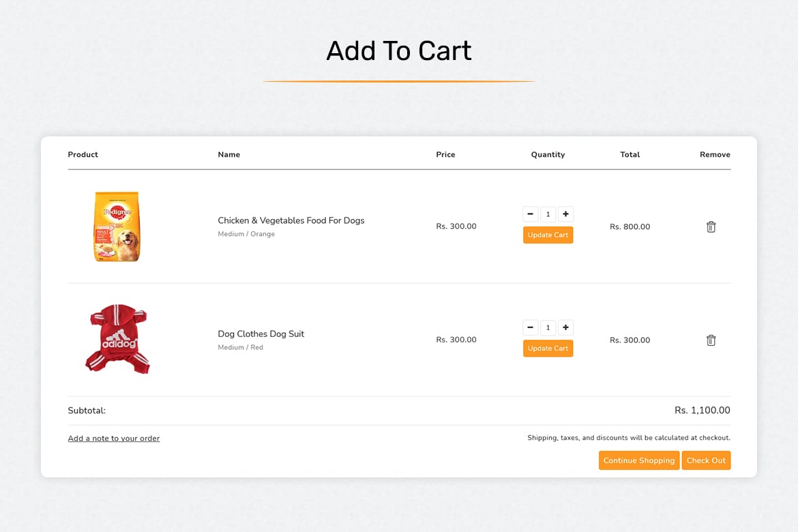
Task: Increase quantity of Chicken & Vegetables Food
Action: click(x=565, y=214)
